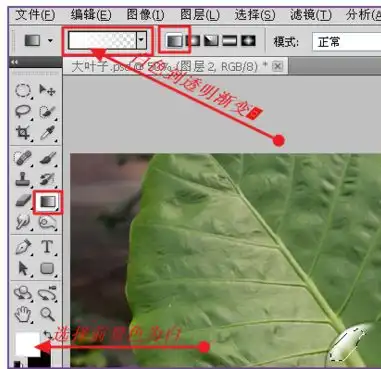Select the Path Selection arrow tool
This screenshot has height=369, width=381.
click(23, 268)
